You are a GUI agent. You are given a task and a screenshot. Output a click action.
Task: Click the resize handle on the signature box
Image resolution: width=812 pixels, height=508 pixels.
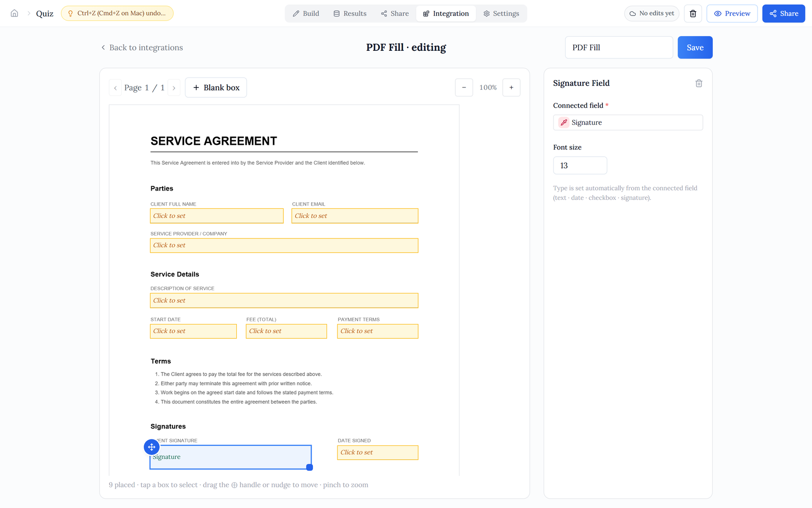(x=309, y=467)
